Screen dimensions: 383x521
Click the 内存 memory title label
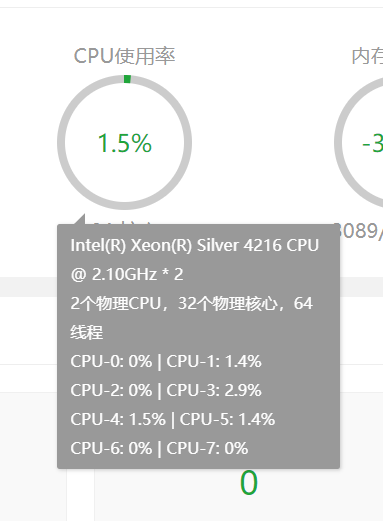[367, 56]
